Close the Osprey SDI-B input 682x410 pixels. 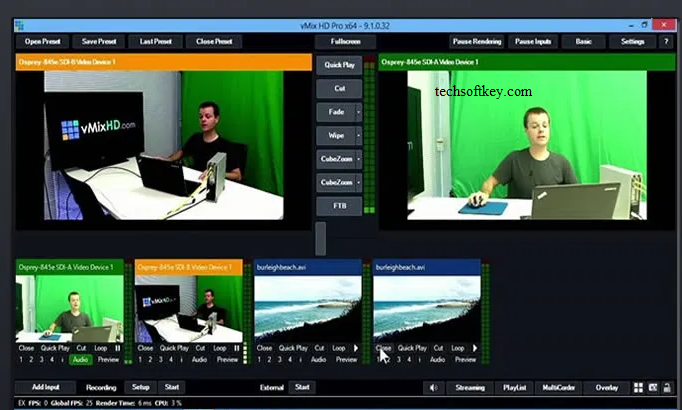click(145, 348)
